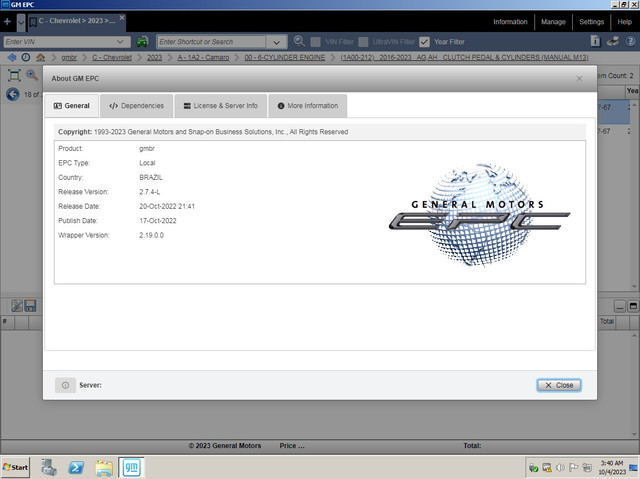The width and height of the screenshot is (640, 479).
Task: Open the Information menu
Action: 510,22
